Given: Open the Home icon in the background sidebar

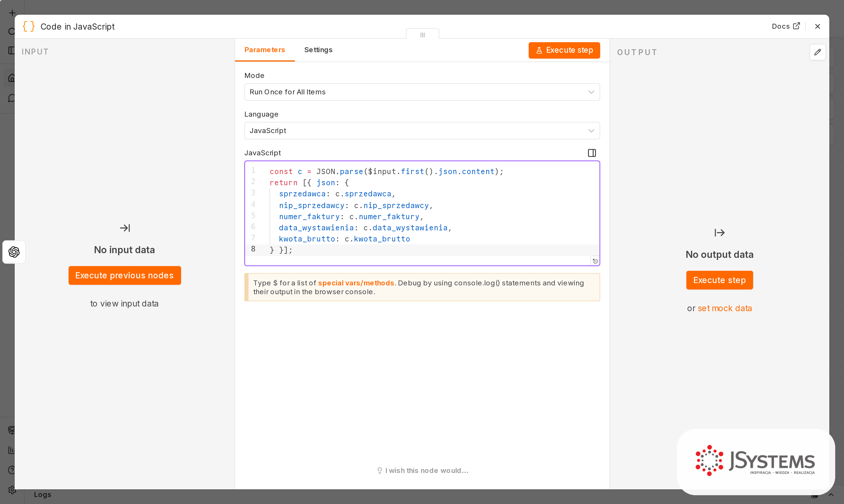Looking at the screenshot, I should pyautogui.click(x=11, y=78).
